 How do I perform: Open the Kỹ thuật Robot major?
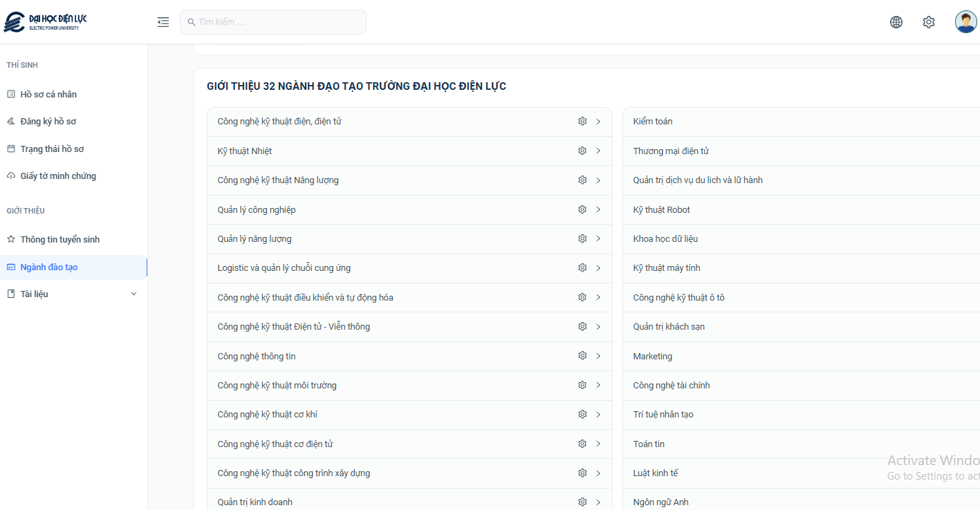click(x=661, y=210)
